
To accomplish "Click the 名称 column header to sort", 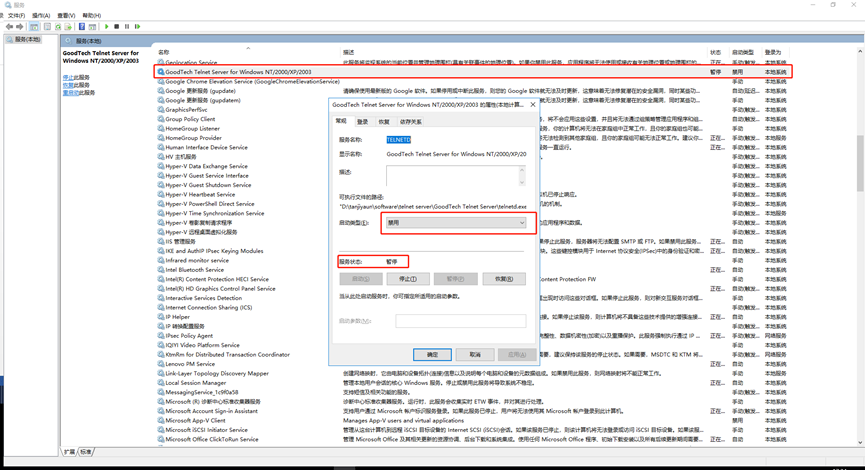I will [163, 52].
